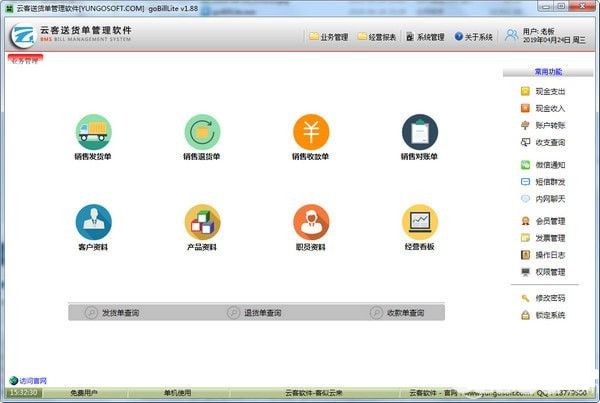
Task: Open 账户转账 sidebar item
Action: click(x=543, y=125)
